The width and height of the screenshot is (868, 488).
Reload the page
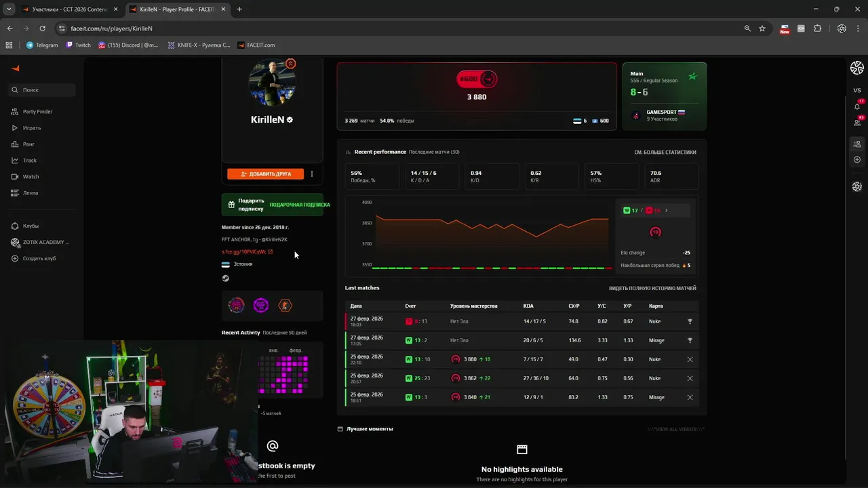click(x=42, y=28)
